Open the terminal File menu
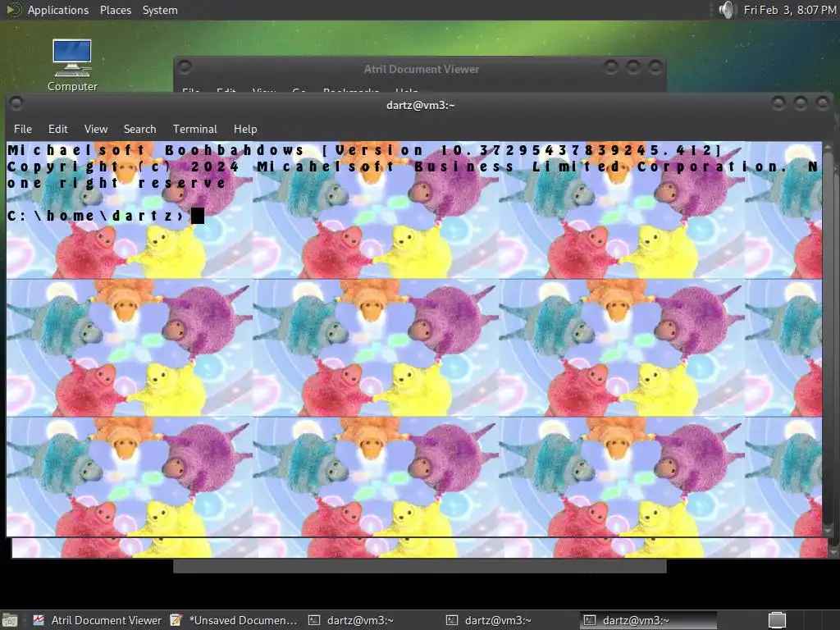The image size is (840, 630). (x=22, y=129)
